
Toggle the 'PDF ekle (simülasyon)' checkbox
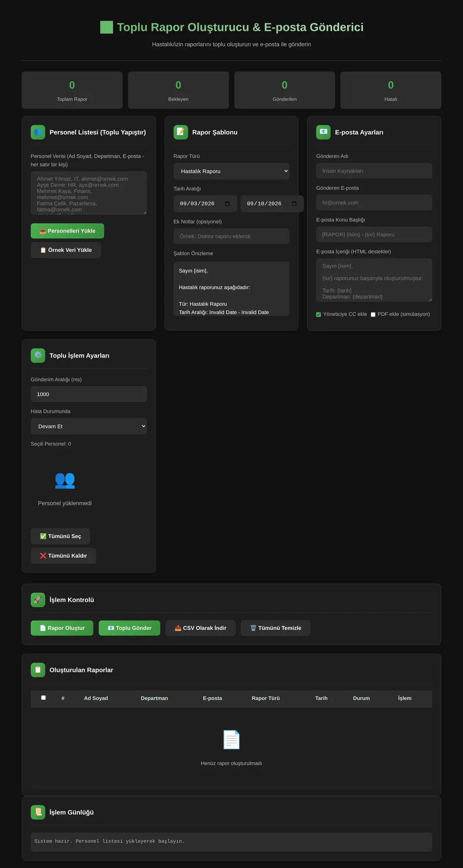(373, 315)
